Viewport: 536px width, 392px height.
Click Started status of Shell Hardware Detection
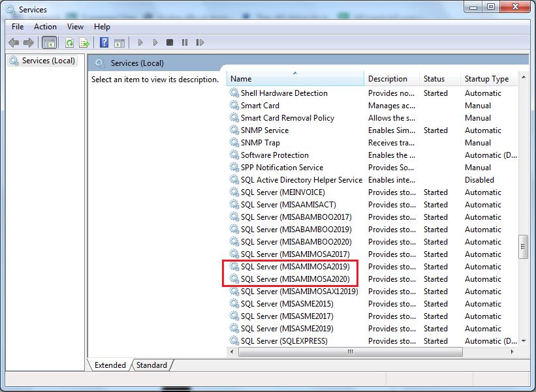[x=435, y=93]
